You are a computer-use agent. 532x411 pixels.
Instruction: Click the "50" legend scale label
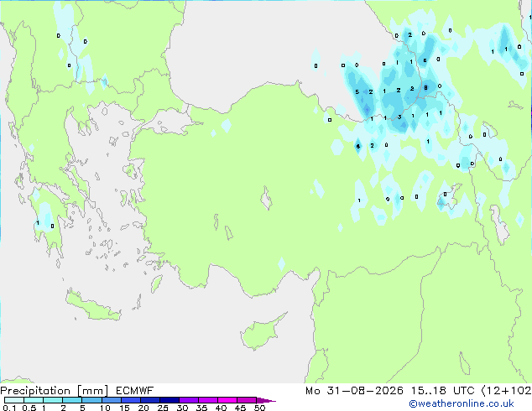tap(260, 408)
